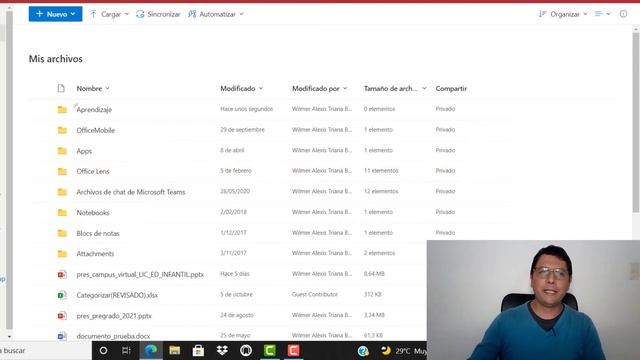Click Privado sharing status for OfficeMobile
The image size is (640, 360).
tap(445, 129)
